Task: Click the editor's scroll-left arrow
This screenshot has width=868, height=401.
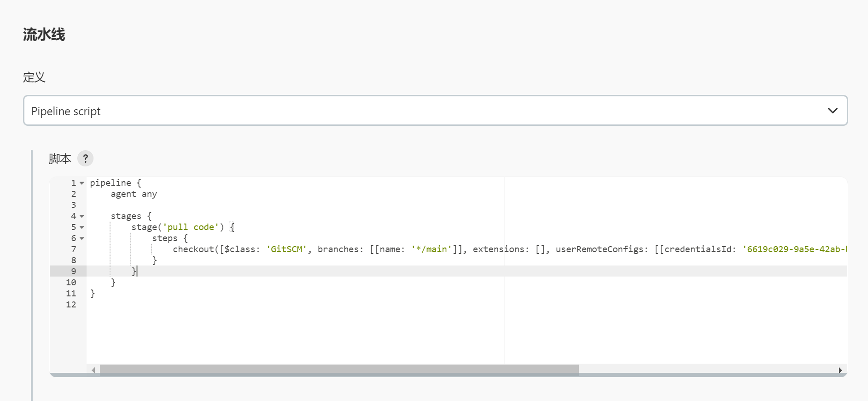Action: pyautogui.click(x=93, y=370)
